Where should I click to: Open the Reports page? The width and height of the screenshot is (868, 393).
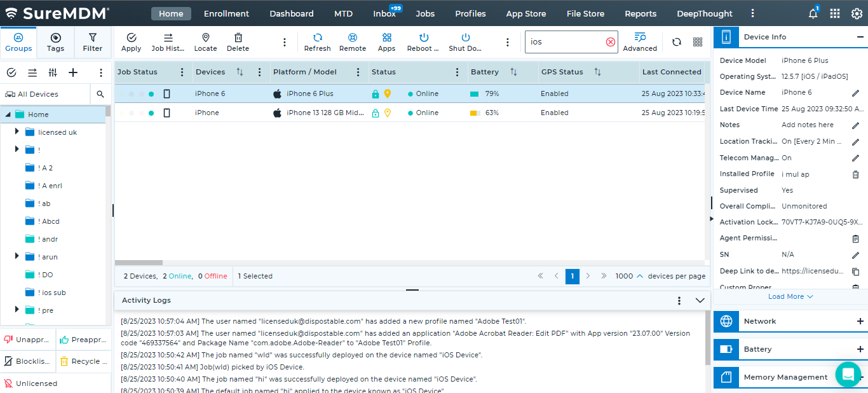coord(641,13)
